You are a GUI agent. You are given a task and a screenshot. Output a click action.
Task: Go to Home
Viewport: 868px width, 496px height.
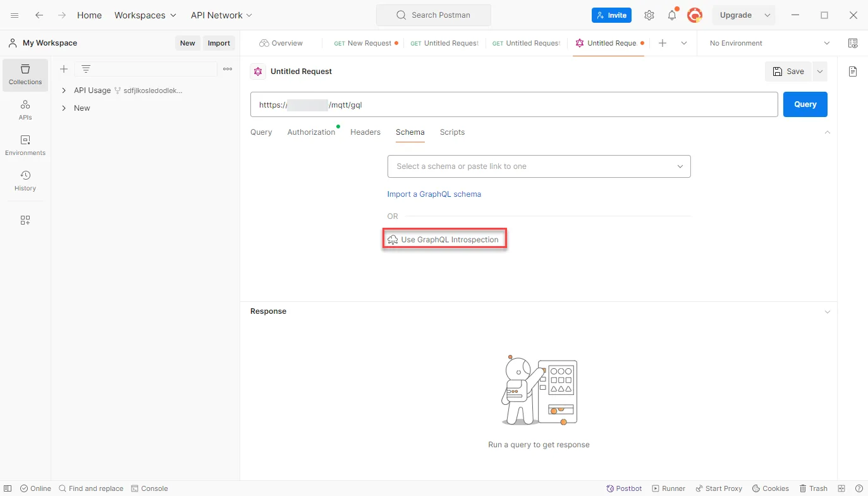pyautogui.click(x=89, y=15)
